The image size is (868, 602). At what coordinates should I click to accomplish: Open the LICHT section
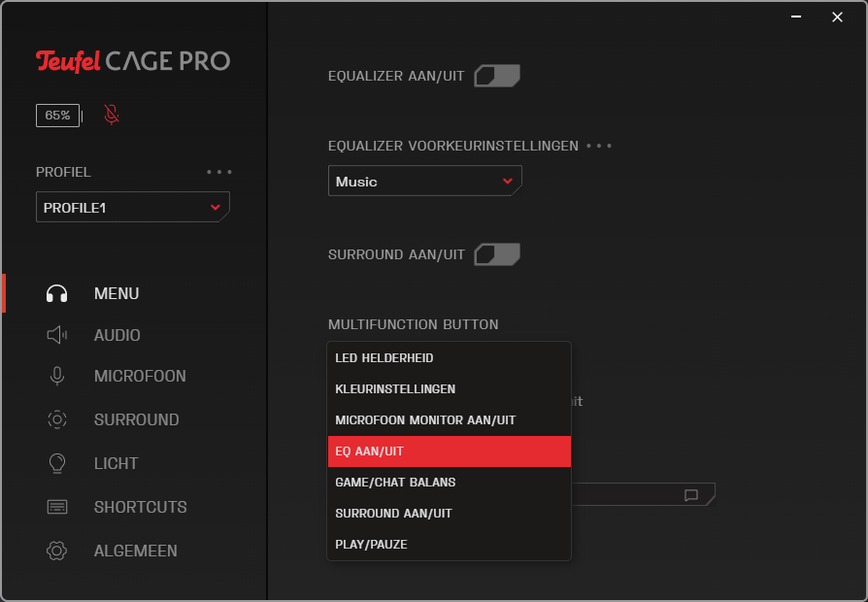116,463
